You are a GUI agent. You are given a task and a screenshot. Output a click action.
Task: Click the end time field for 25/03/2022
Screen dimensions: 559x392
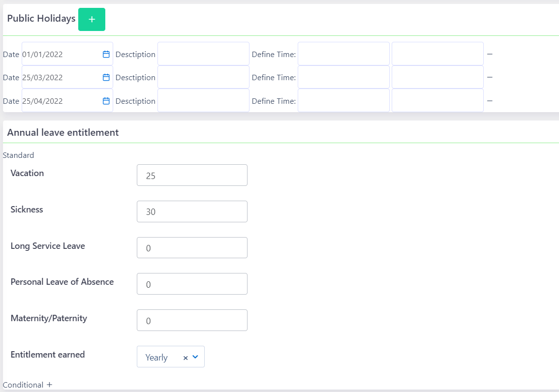437,77
